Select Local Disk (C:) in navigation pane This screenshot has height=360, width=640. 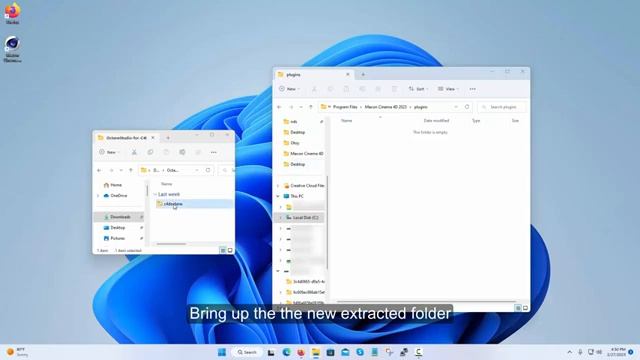pyautogui.click(x=302, y=218)
